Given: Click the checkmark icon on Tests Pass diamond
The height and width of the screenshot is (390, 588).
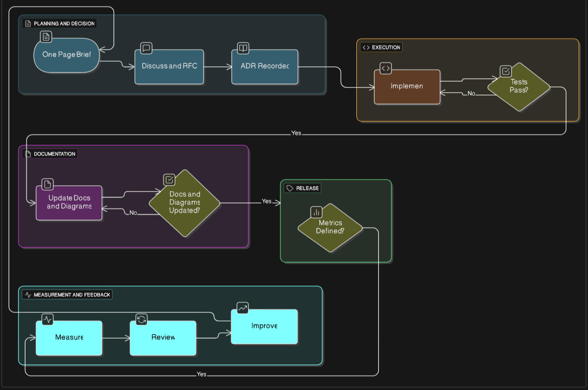Looking at the screenshot, I should pos(506,71).
